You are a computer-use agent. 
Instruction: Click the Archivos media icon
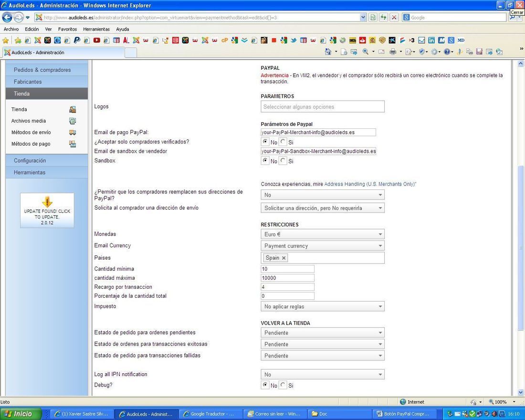pyautogui.click(x=73, y=121)
